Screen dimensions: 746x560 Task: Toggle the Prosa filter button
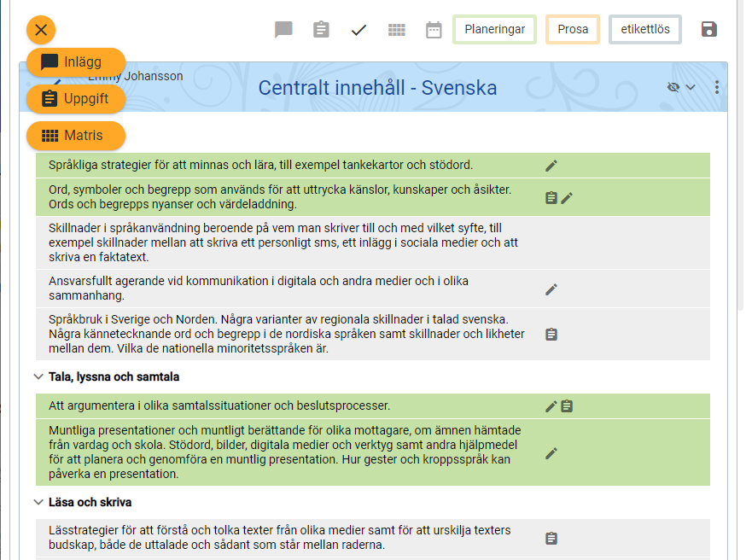(573, 30)
